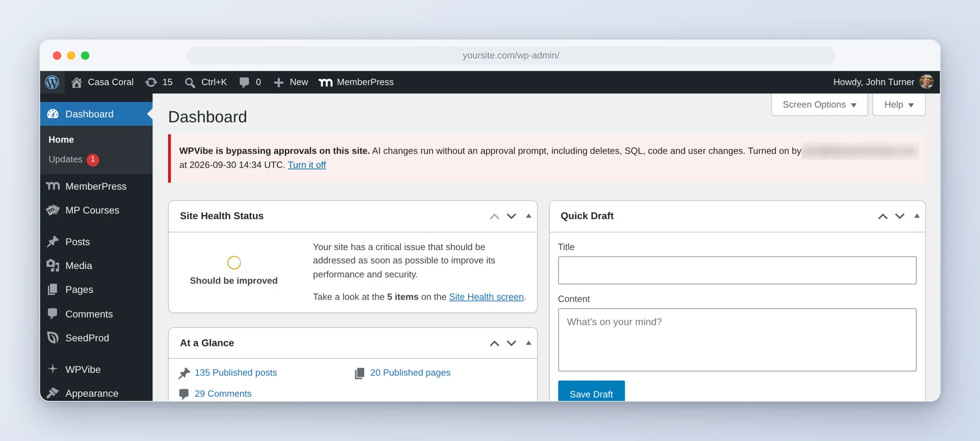This screenshot has width=980, height=441.
Task: Open Posts in the sidebar
Action: tap(96, 242)
